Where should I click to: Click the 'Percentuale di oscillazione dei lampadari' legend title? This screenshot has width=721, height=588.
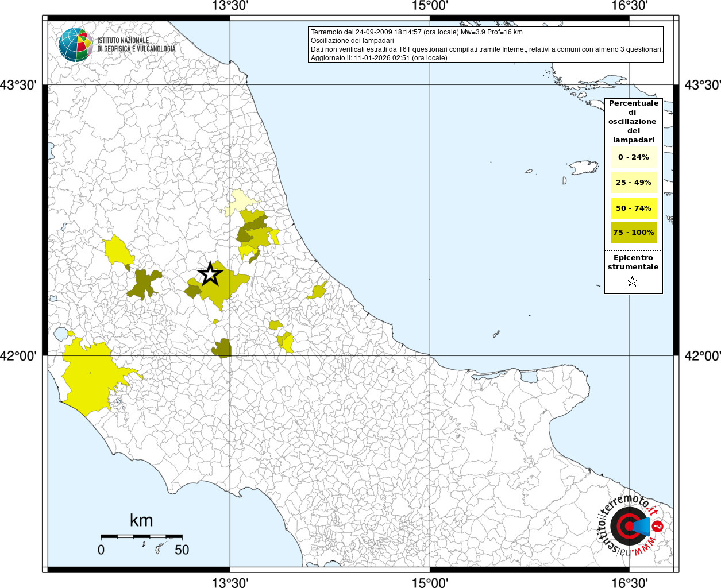pyautogui.click(x=633, y=122)
